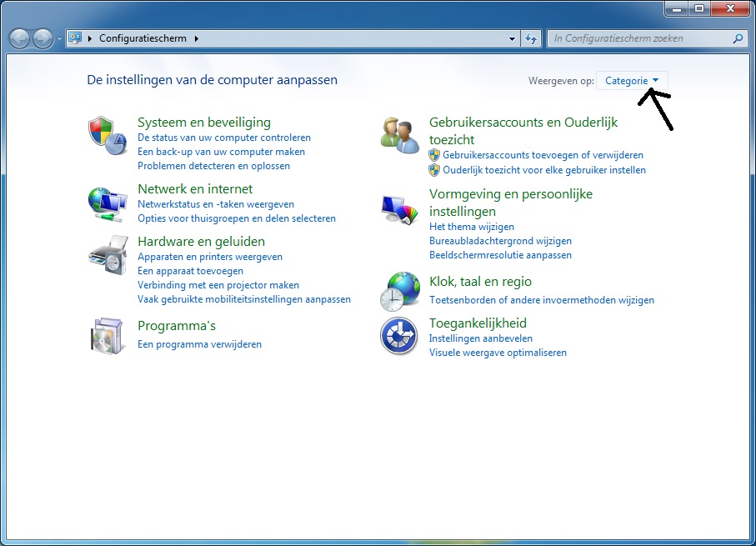This screenshot has height=546, width=756.
Task: Click the Klok, taal en regio icon
Action: click(x=400, y=291)
